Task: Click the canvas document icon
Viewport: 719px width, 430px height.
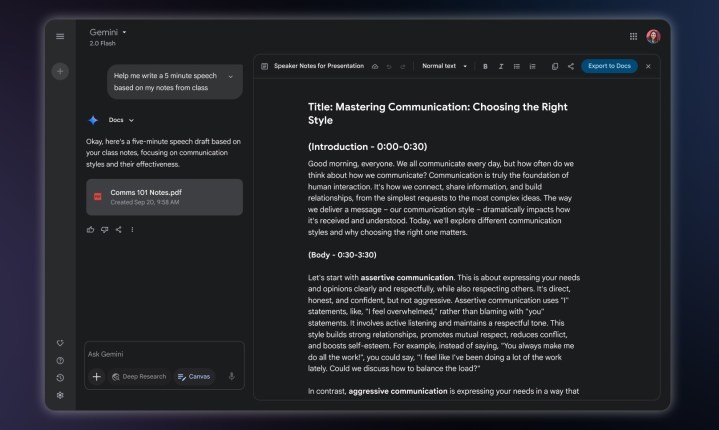Action: (x=265, y=66)
